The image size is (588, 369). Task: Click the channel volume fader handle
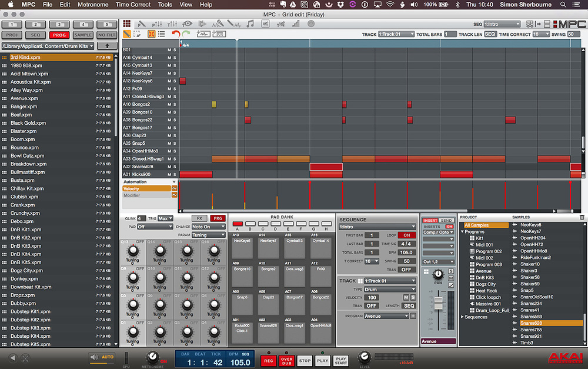click(438, 303)
